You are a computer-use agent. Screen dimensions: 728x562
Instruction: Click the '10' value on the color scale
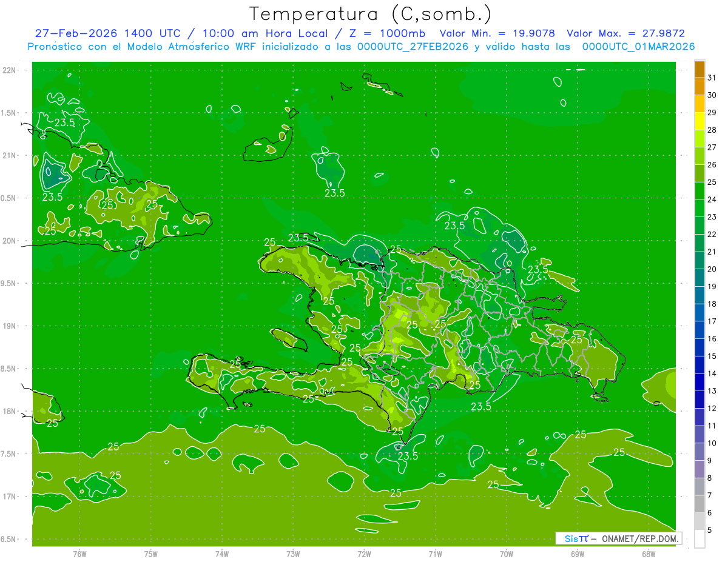tap(712, 443)
